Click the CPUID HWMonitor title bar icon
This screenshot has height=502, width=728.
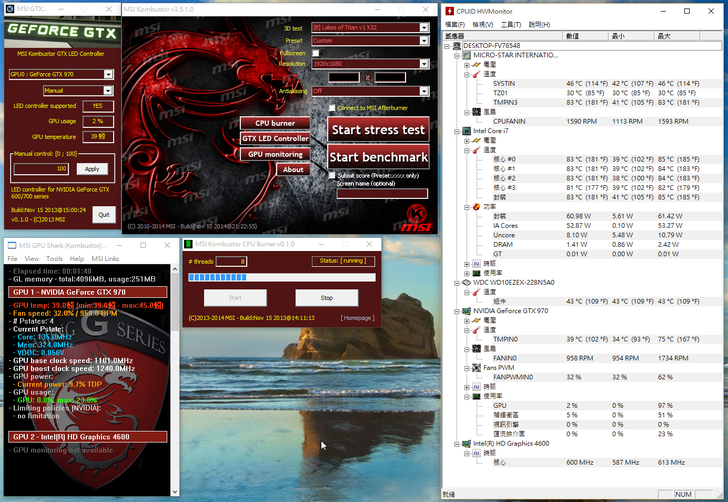tap(449, 10)
